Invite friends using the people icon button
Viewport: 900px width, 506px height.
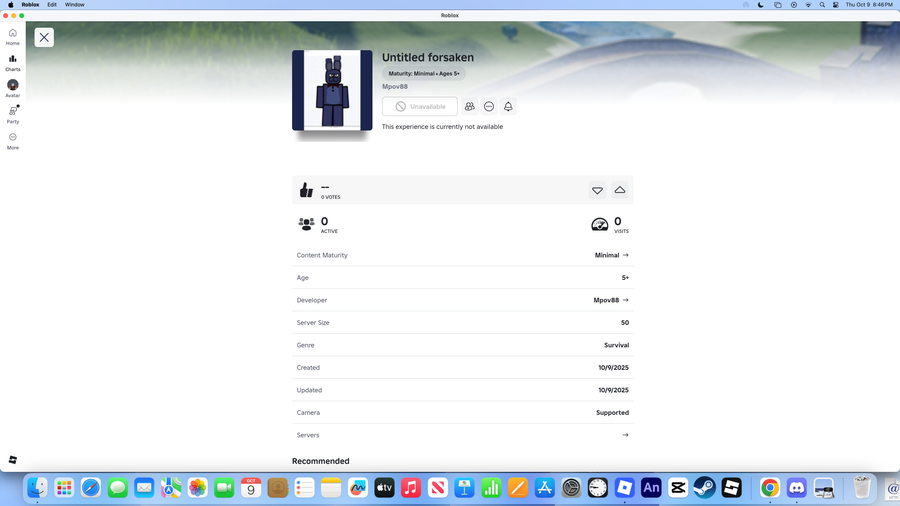pyautogui.click(x=470, y=106)
